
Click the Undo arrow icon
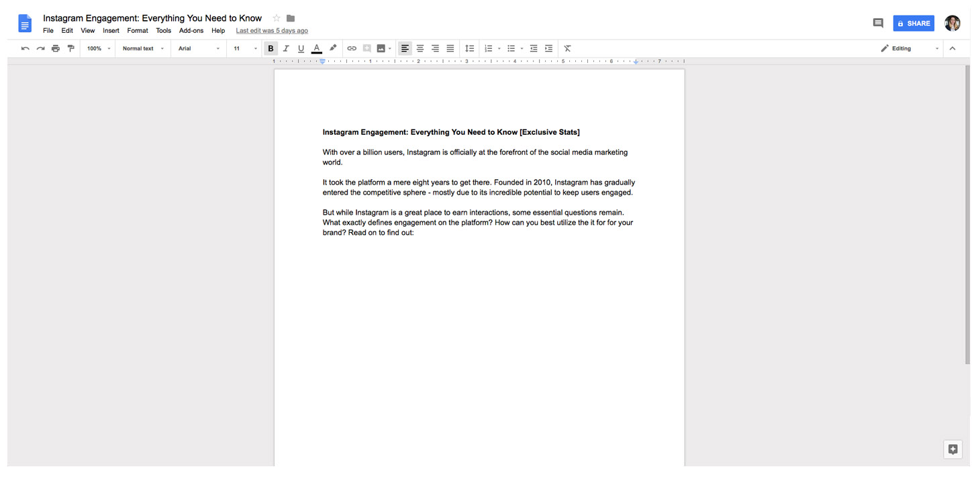click(x=26, y=48)
